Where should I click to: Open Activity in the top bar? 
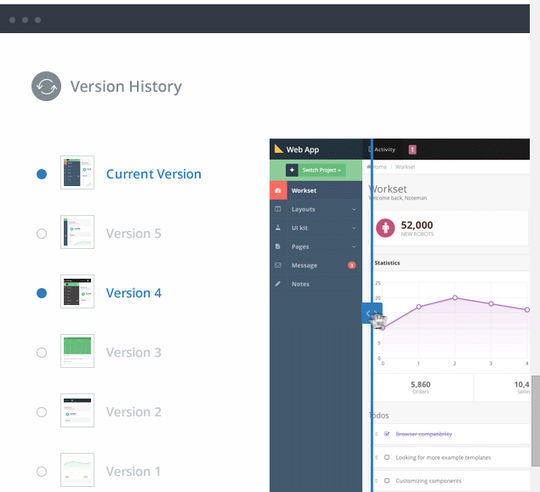[385, 149]
